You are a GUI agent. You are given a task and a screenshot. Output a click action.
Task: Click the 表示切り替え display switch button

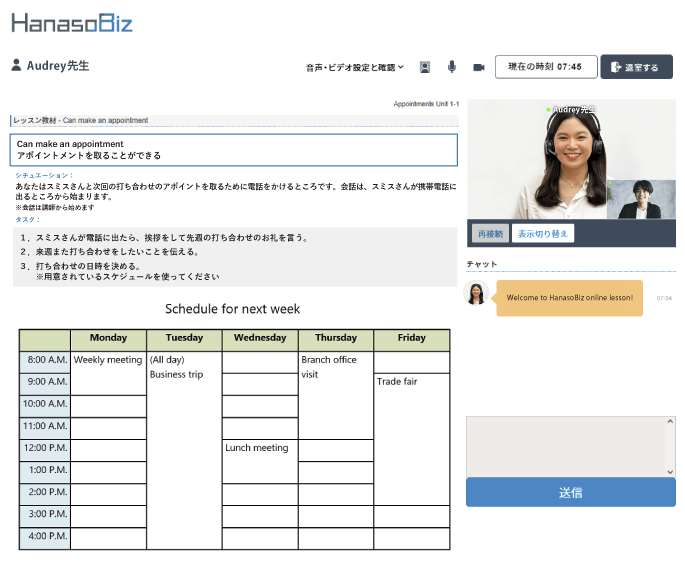point(543,234)
